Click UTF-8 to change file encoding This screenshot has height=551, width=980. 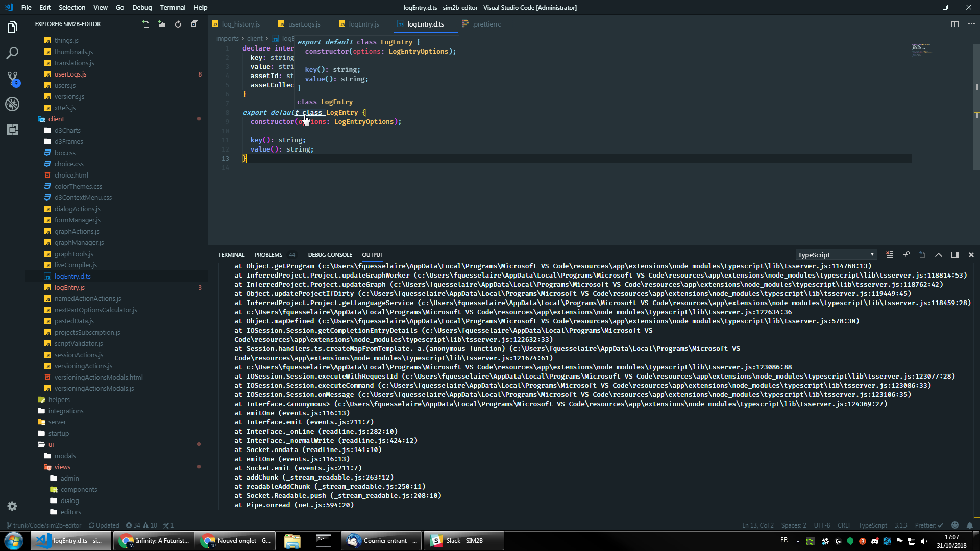tap(821, 525)
